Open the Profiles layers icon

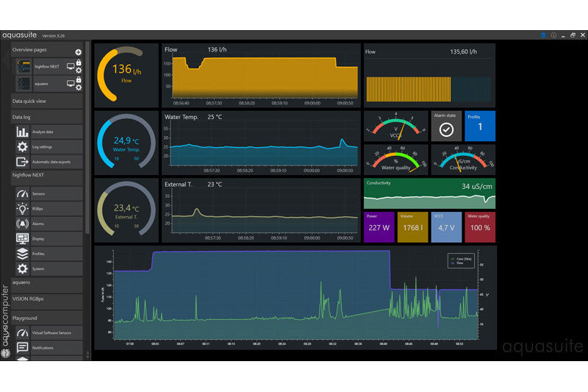22,253
